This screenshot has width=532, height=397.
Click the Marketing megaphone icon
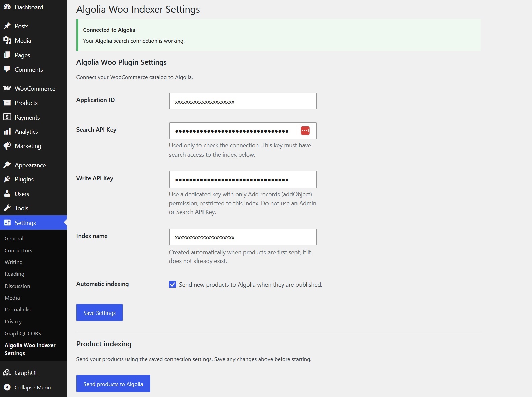pyautogui.click(x=7, y=146)
